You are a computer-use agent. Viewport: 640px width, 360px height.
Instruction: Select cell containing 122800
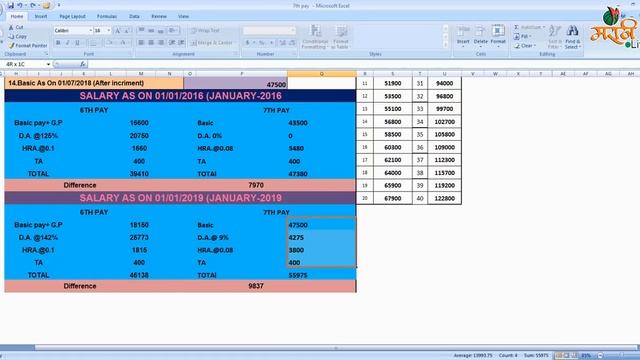444,198
